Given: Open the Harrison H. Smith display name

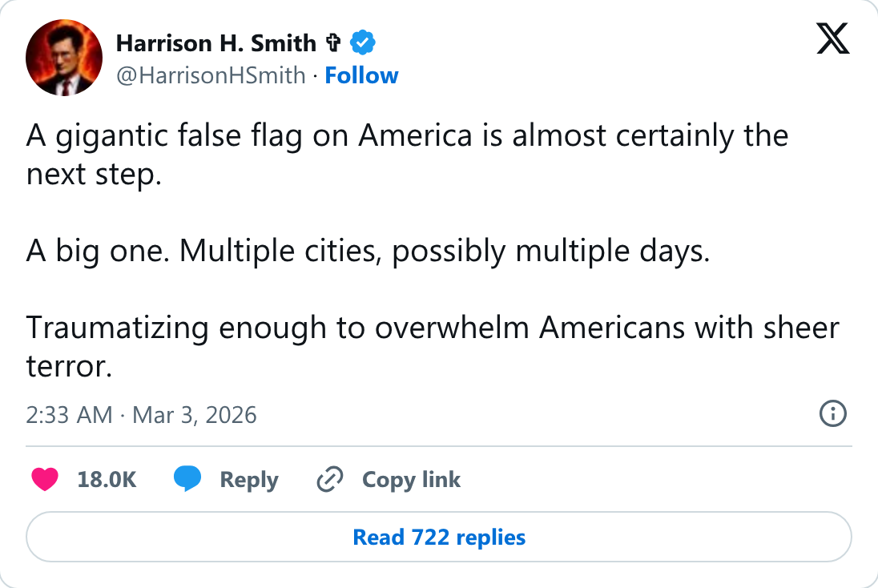Looking at the screenshot, I should click(x=216, y=43).
